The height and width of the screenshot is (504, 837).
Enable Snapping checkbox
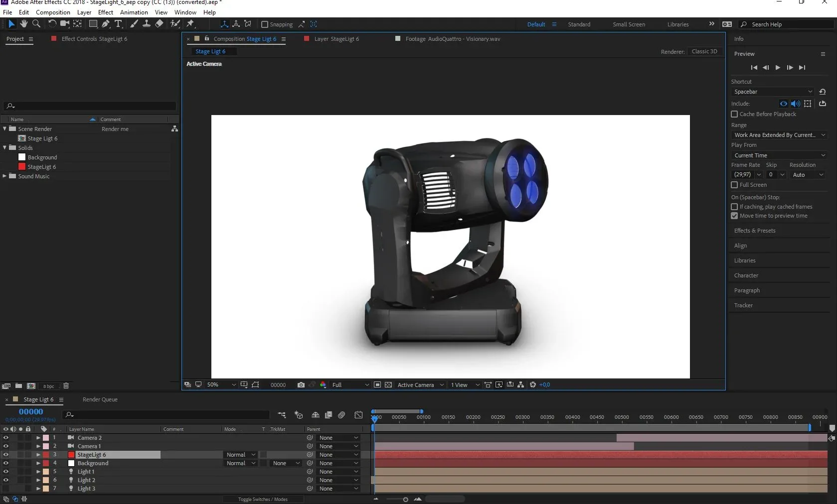point(265,24)
